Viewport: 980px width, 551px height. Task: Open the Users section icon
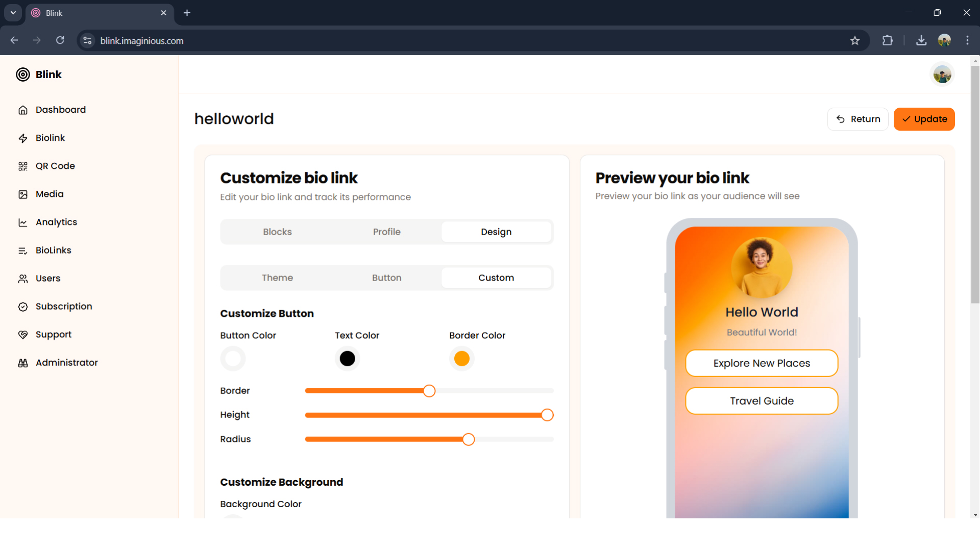click(23, 278)
